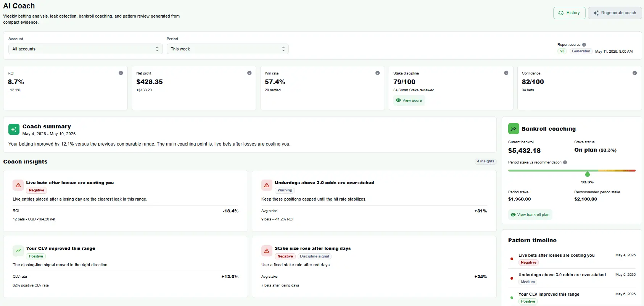
Task: Click the Net profit card info icon
Action: [250, 73]
